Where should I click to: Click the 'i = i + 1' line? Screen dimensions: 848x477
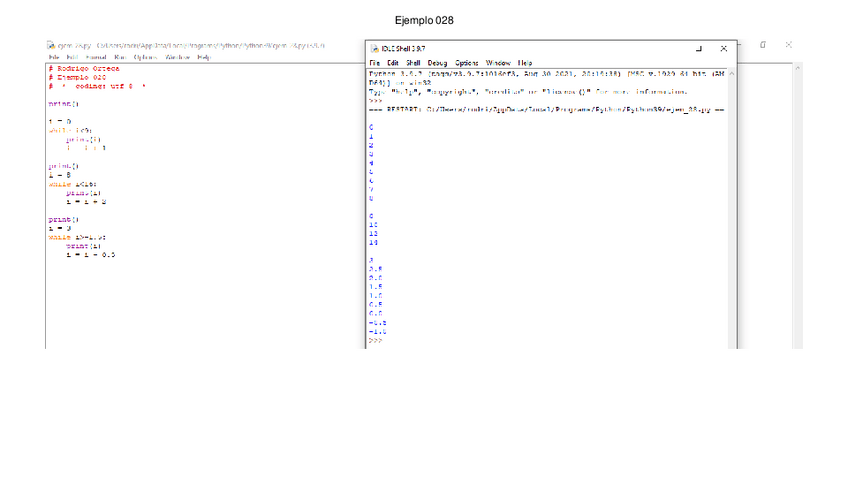[x=86, y=148]
